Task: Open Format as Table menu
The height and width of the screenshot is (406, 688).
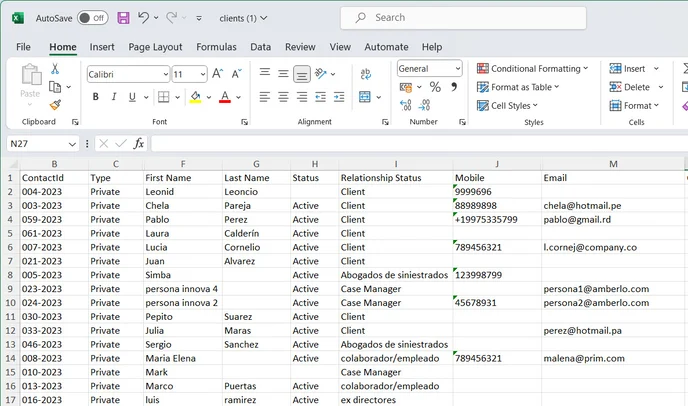Action: pyautogui.click(x=518, y=87)
